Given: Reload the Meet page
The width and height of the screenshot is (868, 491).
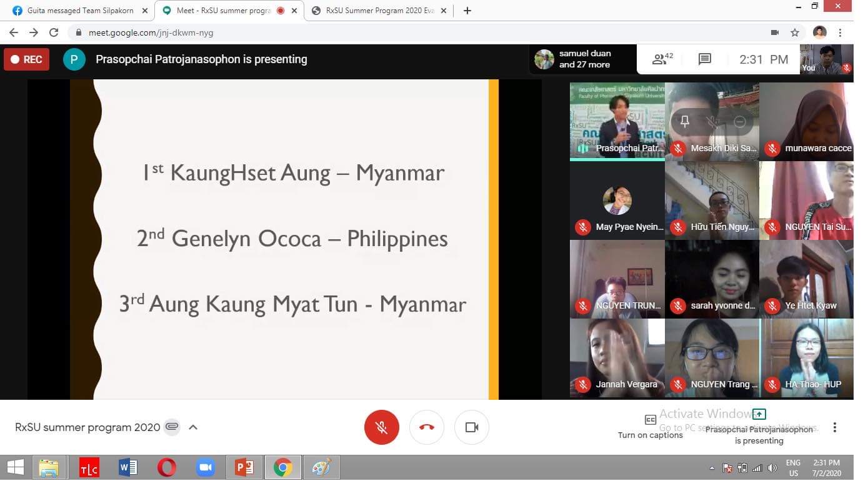Looking at the screenshot, I should click(54, 32).
